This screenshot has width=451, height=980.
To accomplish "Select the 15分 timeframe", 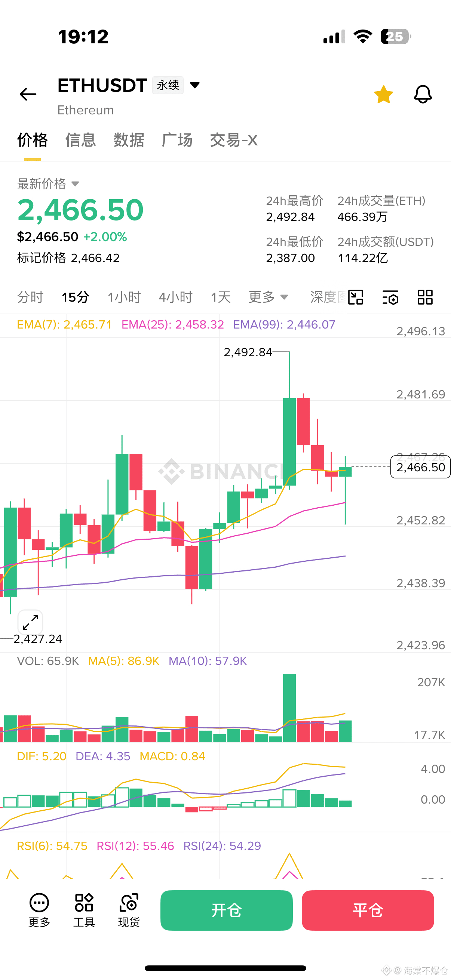I will tap(76, 297).
